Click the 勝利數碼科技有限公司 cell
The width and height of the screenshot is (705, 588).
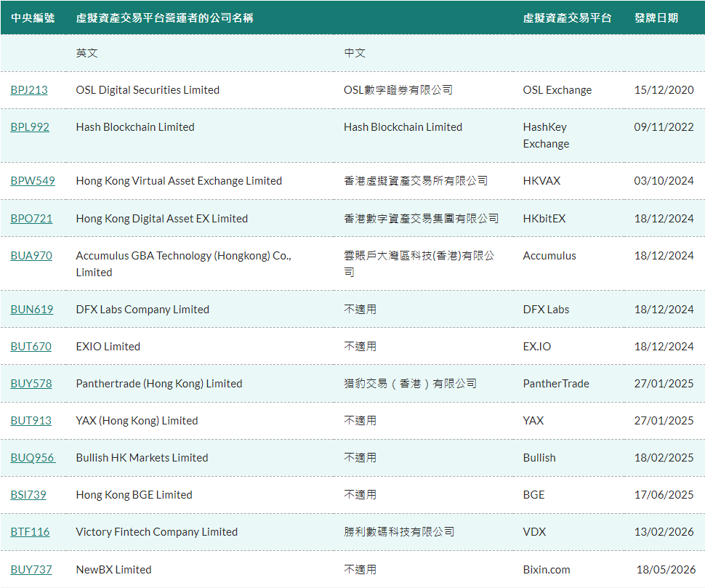[399, 532]
